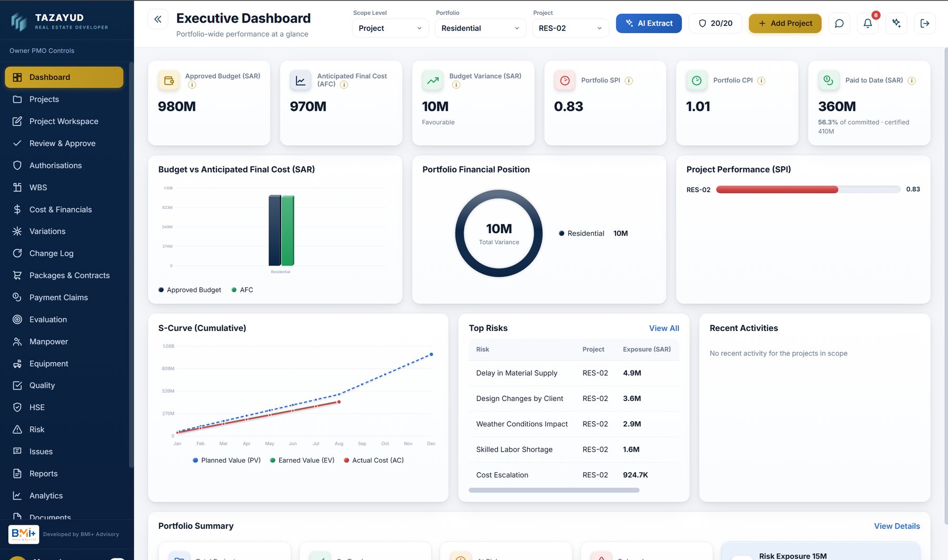Show info for Approved Budget (SAR)
The width and height of the screenshot is (948, 560).
tap(192, 85)
